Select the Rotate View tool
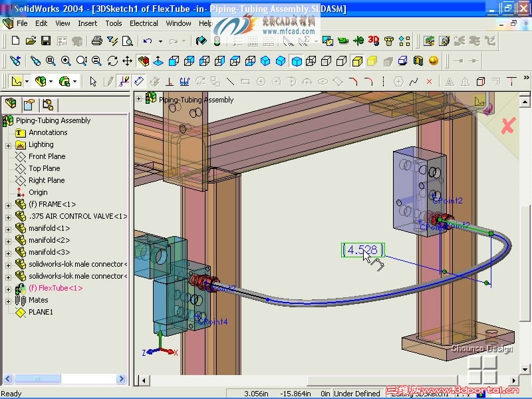 tap(112, 61)
